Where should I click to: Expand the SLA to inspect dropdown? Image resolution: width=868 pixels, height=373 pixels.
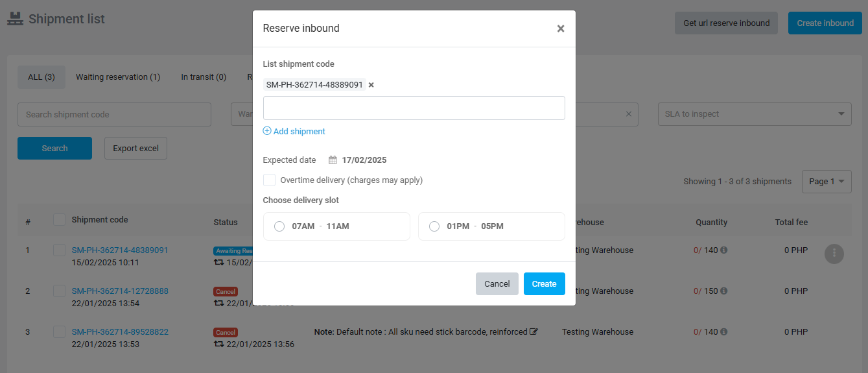(754, 114)
